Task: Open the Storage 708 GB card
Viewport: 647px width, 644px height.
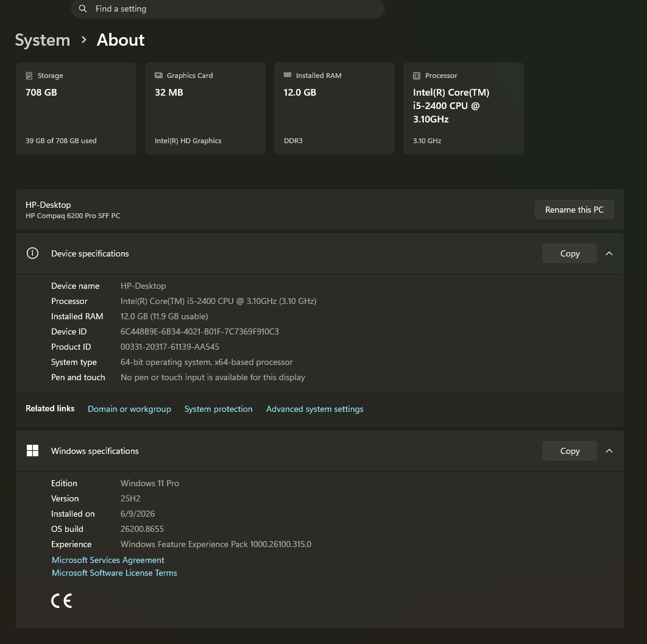Action: pyautogui.click(x=76, y=108)
